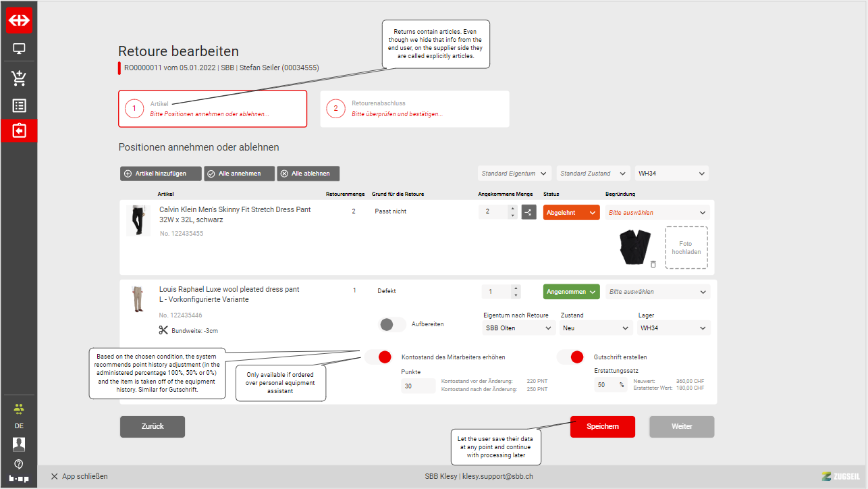Toggle the Gutschrift erstellen switch
The width and height of the screenshot is (868, 489).
tap(570, 357)
